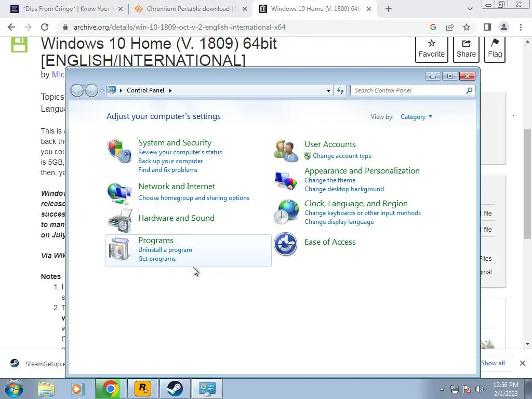The width and height of the screenshot is (532, 399).
Task: Open recent pages dropdown beside navigation buttons
Action: pos(102,90)
